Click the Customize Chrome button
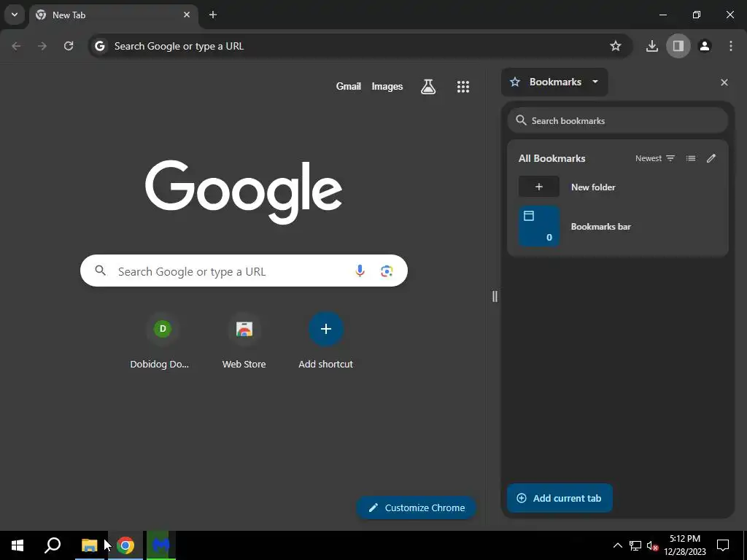The height and width of the screenshot is (560, 747). pos(417,507)
